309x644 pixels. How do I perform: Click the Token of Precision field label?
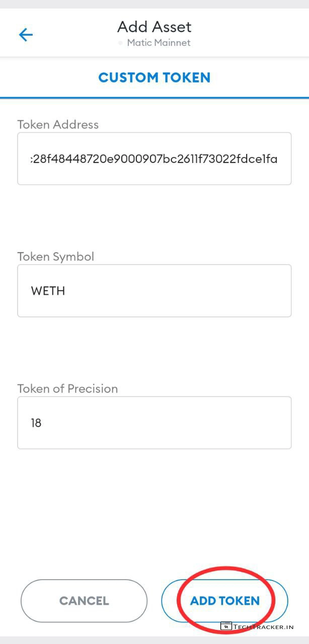click(67, 389)
